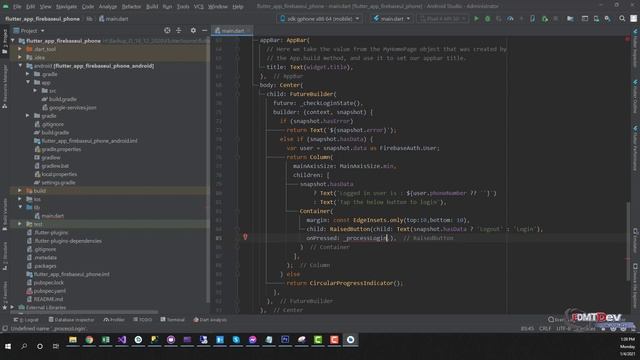The width and height of the screenshot is (640, 360).
Task: Open Windows taskbar search
Action: point(24,347)
